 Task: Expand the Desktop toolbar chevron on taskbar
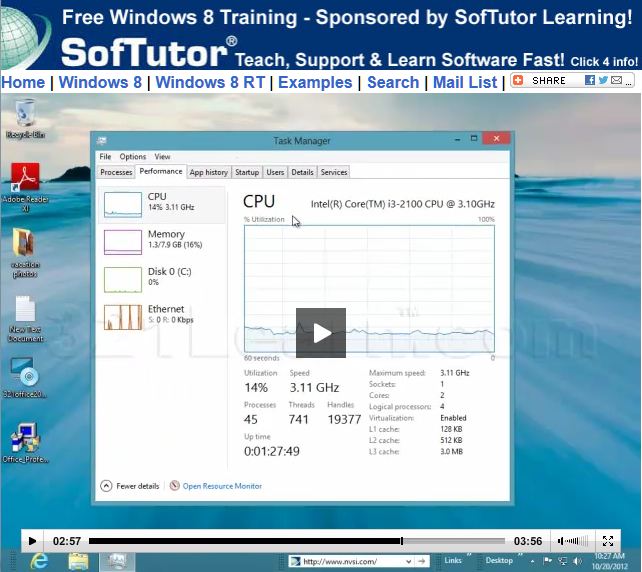pos(522,555)
